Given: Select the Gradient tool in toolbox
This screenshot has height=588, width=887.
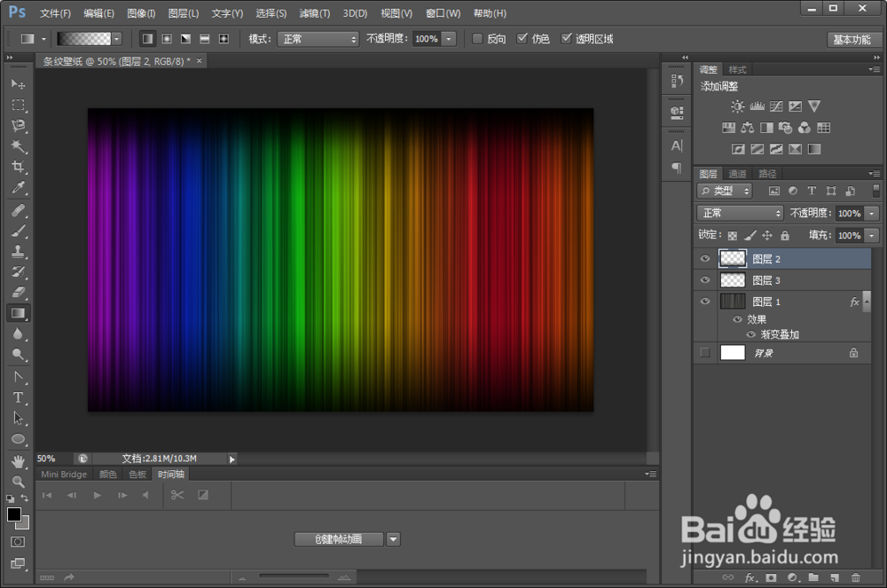Looking at the screenshot, I should coord(18,313).
